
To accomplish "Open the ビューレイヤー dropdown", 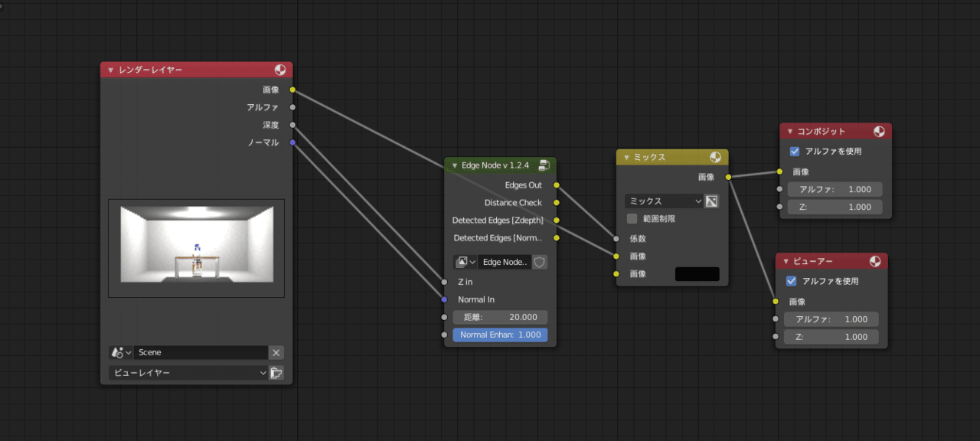I will pyautogui.click(x=188, y=373).
